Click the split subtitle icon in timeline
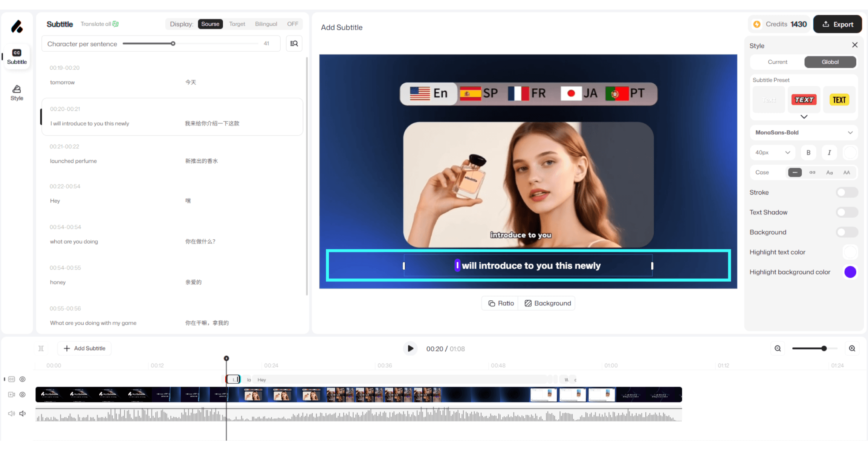Image resolution: width=868 pixels, height=456 pixels. [x=41, y=349]
